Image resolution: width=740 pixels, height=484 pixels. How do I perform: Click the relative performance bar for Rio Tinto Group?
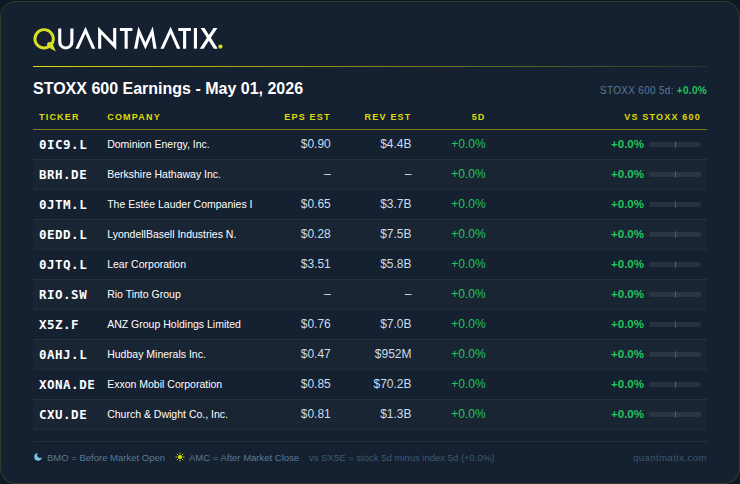click(675, 294)
